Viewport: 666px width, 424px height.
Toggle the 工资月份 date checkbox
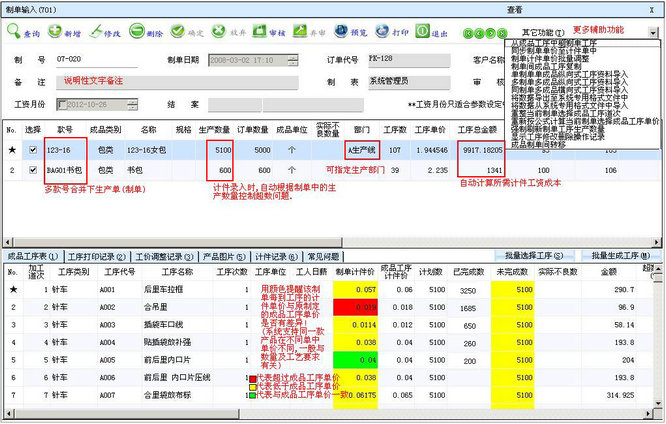pyautogui.click(x=61, y=104)
